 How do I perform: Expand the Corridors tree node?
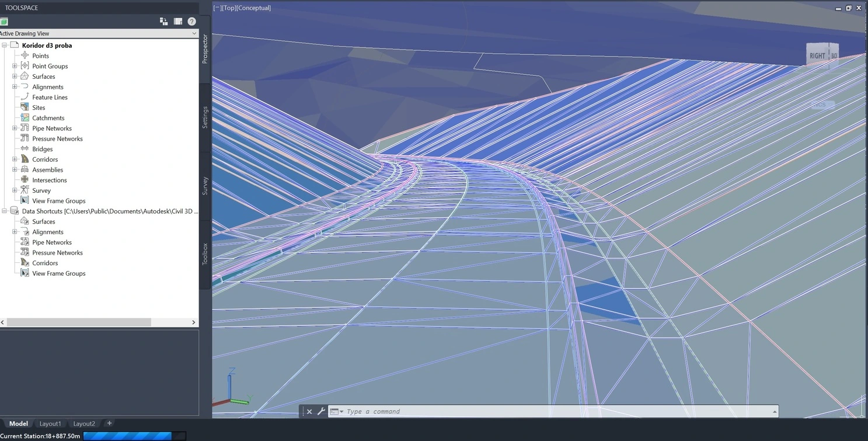point(14,159)
